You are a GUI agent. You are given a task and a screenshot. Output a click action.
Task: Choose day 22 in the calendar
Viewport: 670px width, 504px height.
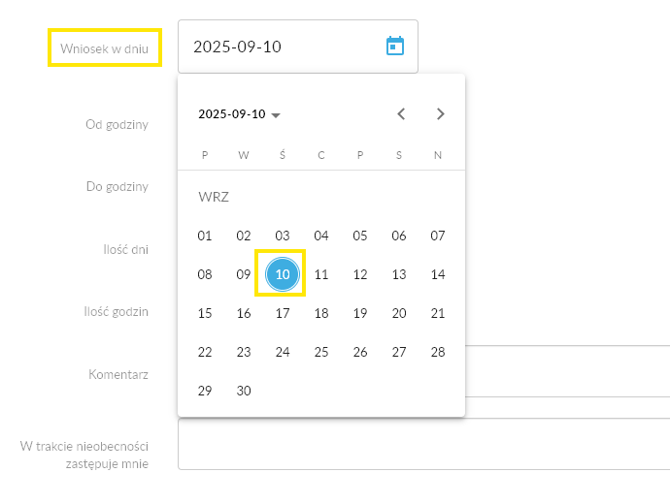tap(205, 352)
